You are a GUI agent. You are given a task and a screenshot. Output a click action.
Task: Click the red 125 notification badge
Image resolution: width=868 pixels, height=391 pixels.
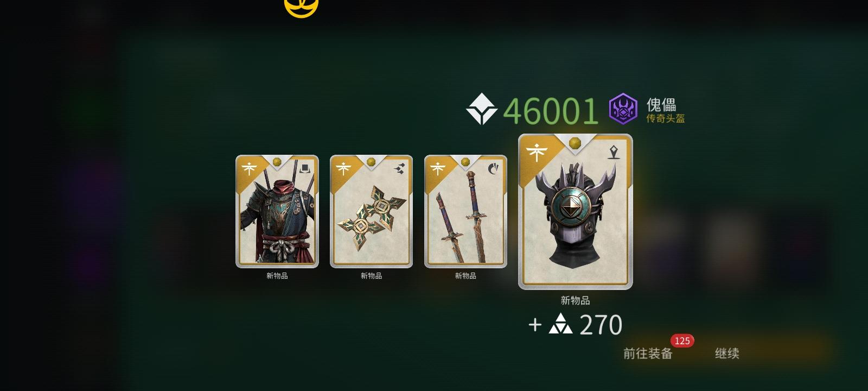tap(682, 341)
